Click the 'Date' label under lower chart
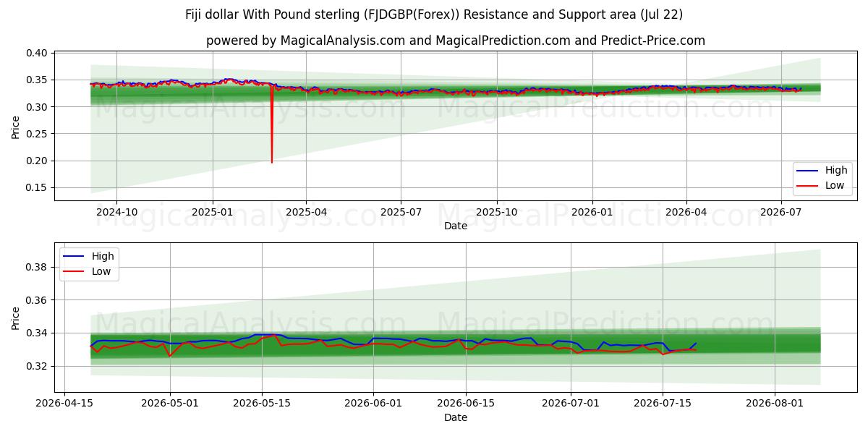 point(456,418)
